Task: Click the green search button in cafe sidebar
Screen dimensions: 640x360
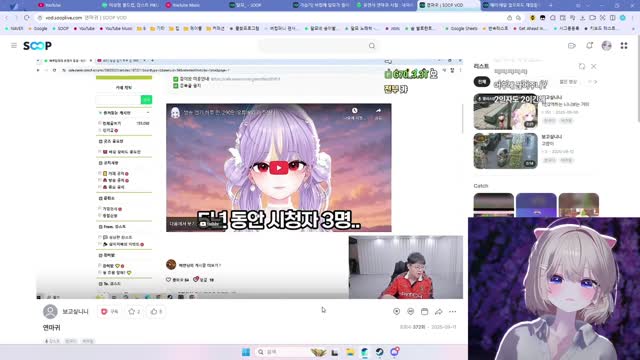Action: tap(146, 99)
